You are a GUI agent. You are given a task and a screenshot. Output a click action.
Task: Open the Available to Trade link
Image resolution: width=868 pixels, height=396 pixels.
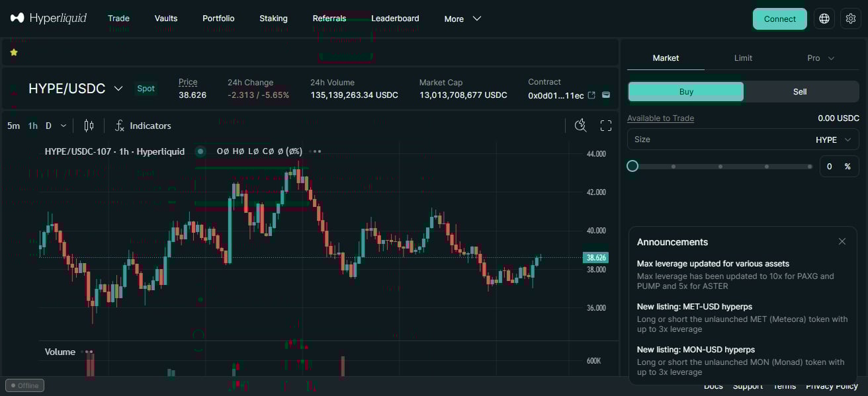[x=660, y=118]
